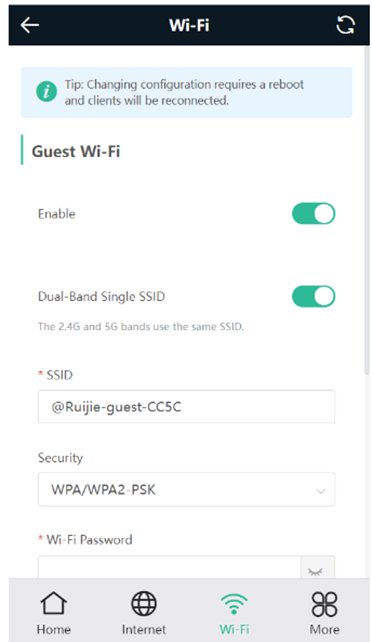Expand the Security dropdown chevron

(321, 491)
